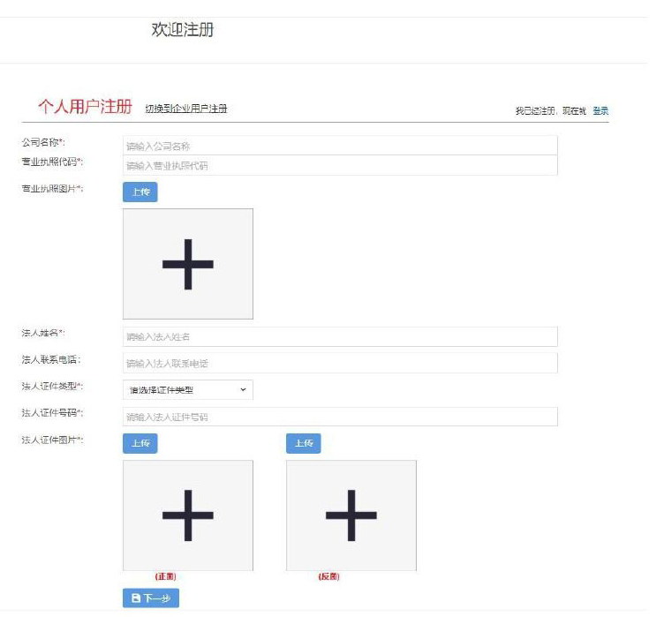This screenshot has width=672, height=617.
Task: Click the save icon on 下一步 button
Action: point(136,598)
